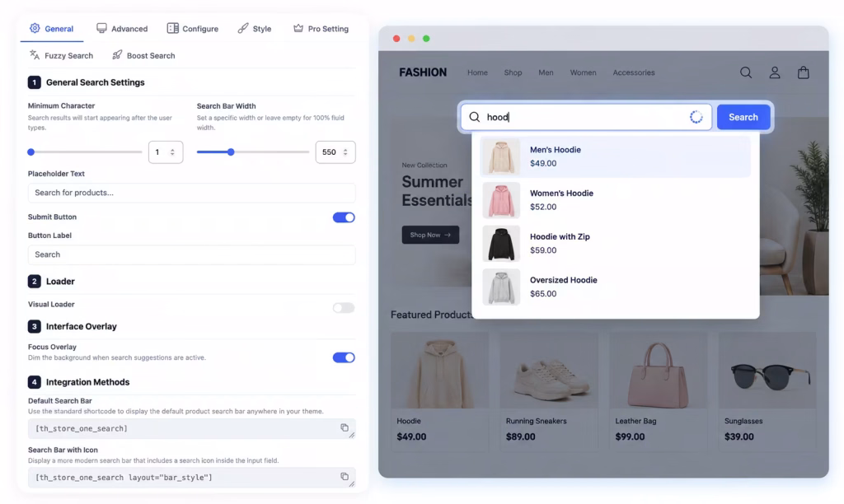Click the magnifier inside the search box
The width and height of the screenshot is (844, 504).
click(474, 117)
